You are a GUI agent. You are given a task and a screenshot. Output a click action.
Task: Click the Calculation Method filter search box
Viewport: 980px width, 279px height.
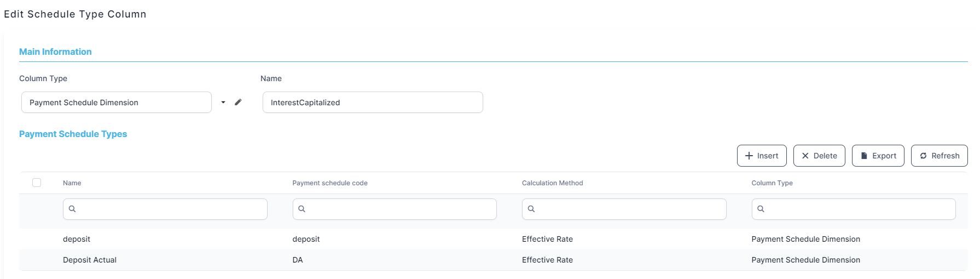[x=624, y=209]
